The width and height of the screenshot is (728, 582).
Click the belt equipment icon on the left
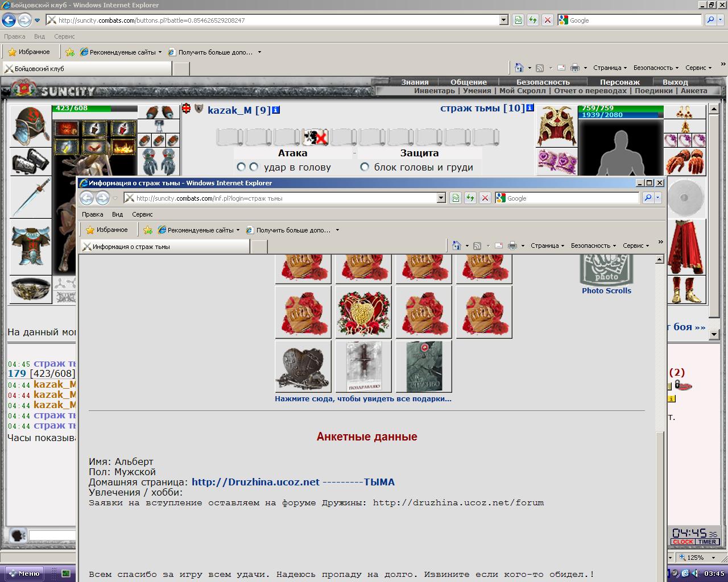click(31, 289)
